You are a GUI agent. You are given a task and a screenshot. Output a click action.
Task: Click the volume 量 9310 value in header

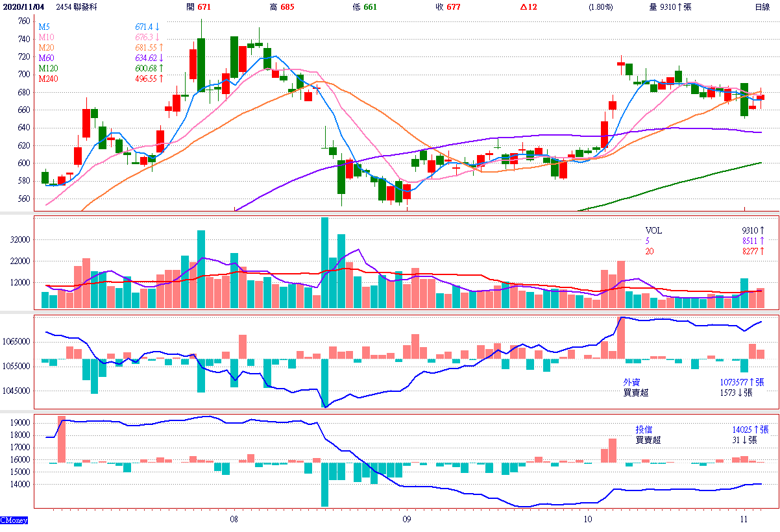click(670, 7)
